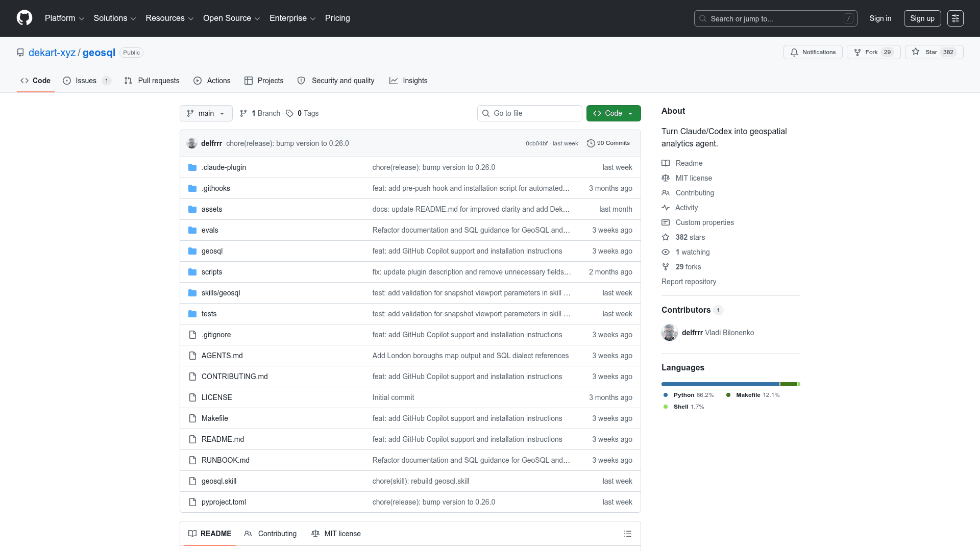
Task: Click the Notifications bell button
Action: pyautogui.click(x=813, y=52)
